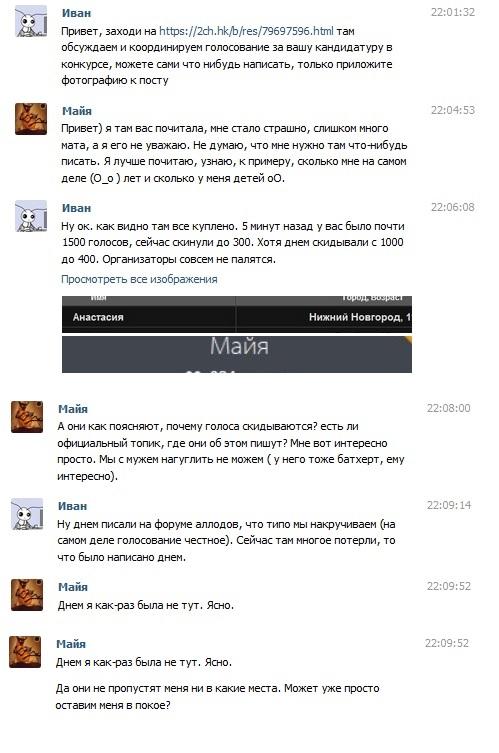
Task: Open the attached image showing Анастасия, Нижний Новгород
Action: coord(237,315)
